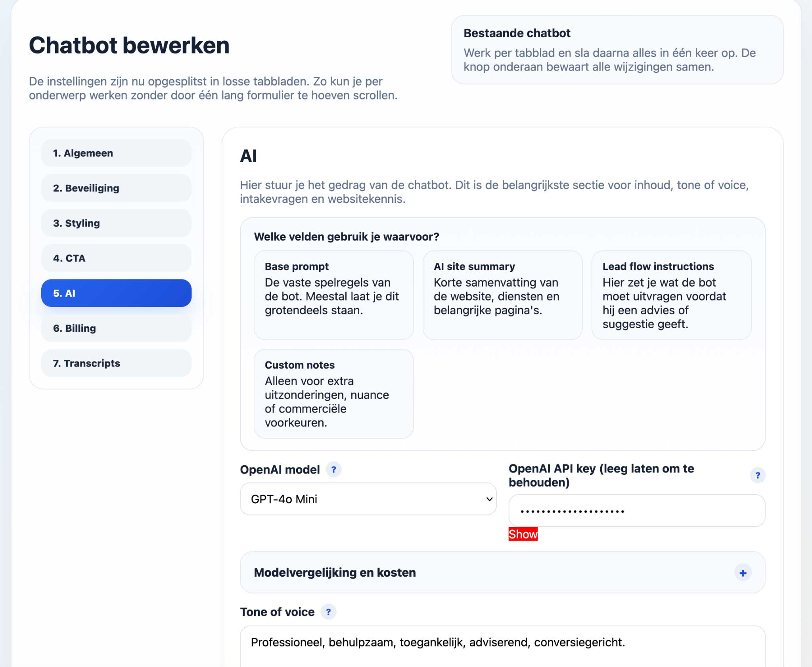This screenshot has height=667, width=812.
Task: Click the OpenAI model help icon
Action: pos(333,470)
